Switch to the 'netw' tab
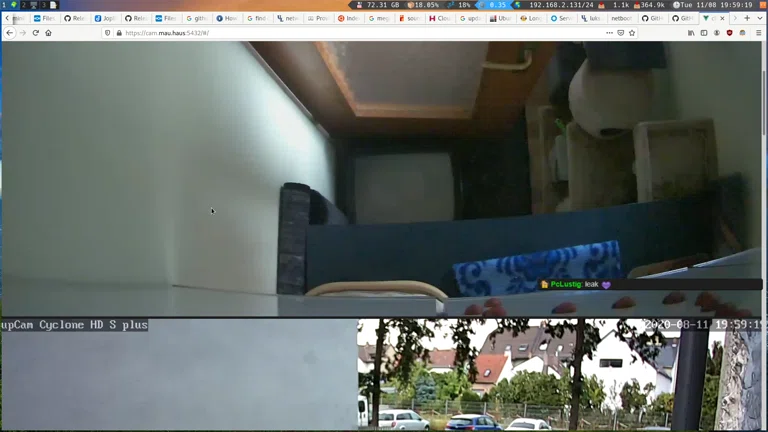The image size is (768, 432). [x=288, y=18]
